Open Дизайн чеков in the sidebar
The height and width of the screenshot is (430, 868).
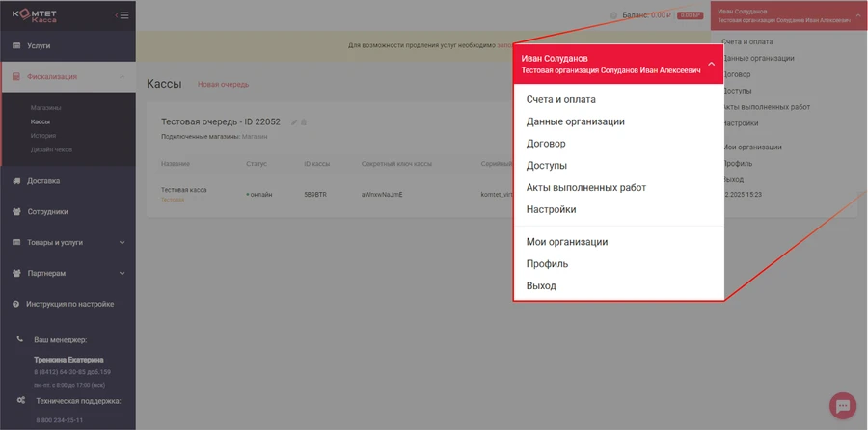(50, 149)
